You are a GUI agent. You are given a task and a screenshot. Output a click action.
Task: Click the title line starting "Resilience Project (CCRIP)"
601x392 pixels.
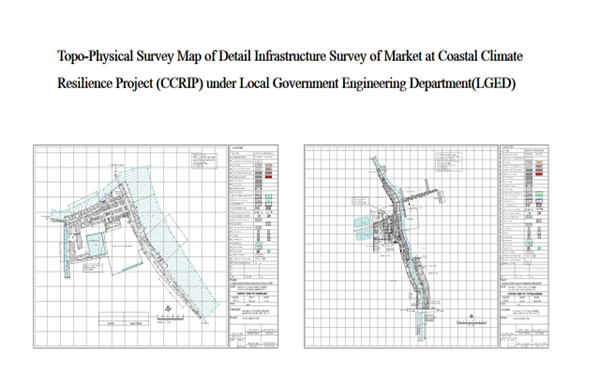pyautogui.click(x=286, y=83)
